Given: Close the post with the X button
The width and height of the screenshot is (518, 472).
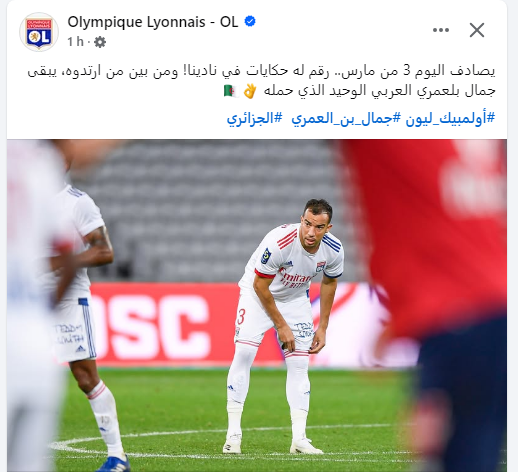Looking at the screenshot, I should pyautogui.click(x=477, y=30).
